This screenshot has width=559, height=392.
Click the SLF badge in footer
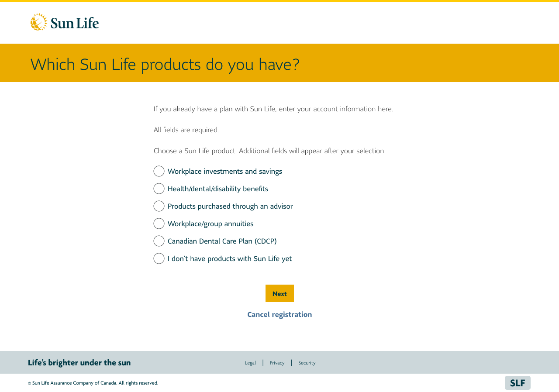518,383
